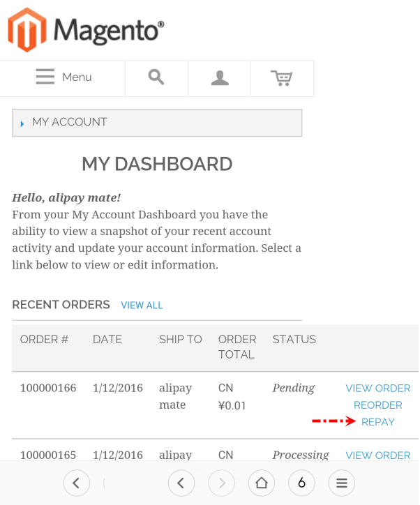Image resolution: width=420 pixels, height=505 pixels.
Task: Open the shopping cart icon
Action: pos(282,77)
